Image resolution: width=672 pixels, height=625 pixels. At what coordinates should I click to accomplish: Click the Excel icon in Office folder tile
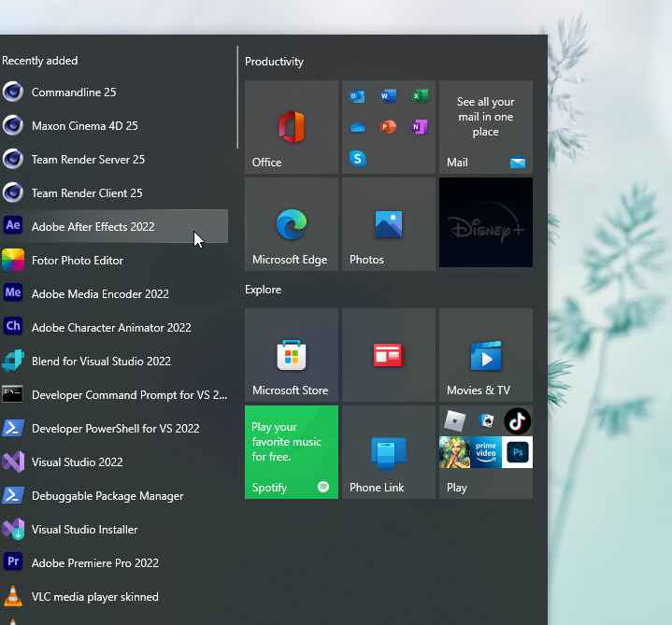pyautogui.click(x=420, y=95)
